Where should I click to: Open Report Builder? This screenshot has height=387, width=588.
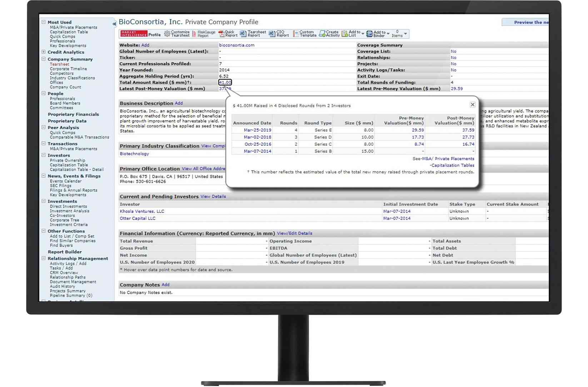[65, 252]
